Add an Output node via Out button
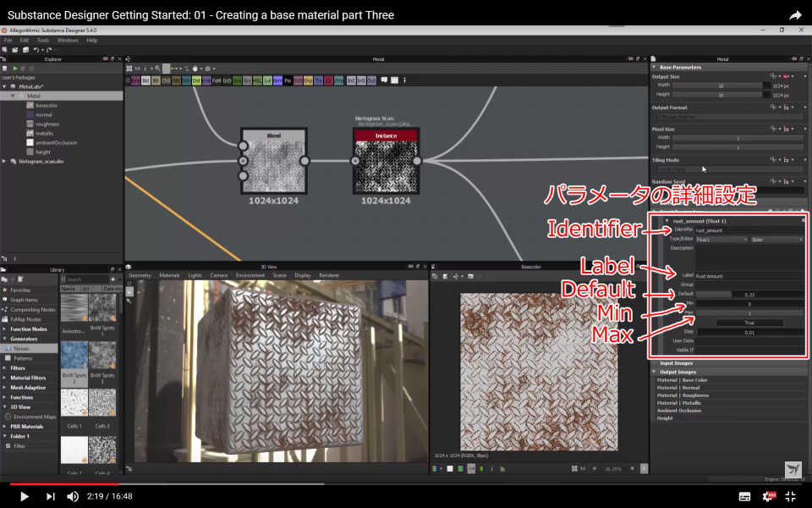The image size is (812, 508). [x=371, y=81]
